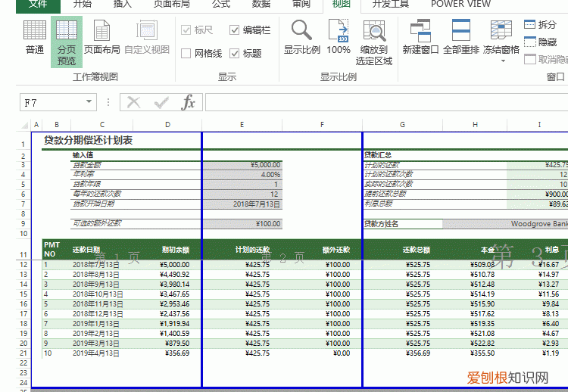This screenshot has width=568, height=392.
Task: Select title cell 贷款分期偿还计划表
Action: [x=88, y=141]
